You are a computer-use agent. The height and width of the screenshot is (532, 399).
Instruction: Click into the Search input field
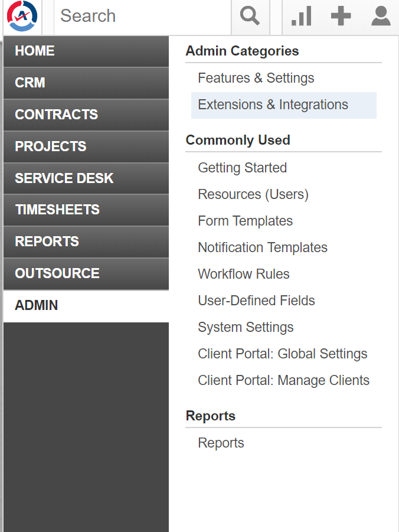142,17
